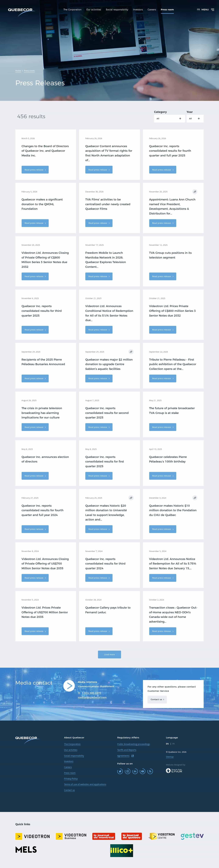219x868 pixels.
Task: Click the Contact us button for Customer Service
Action: (x=157, y=700)
